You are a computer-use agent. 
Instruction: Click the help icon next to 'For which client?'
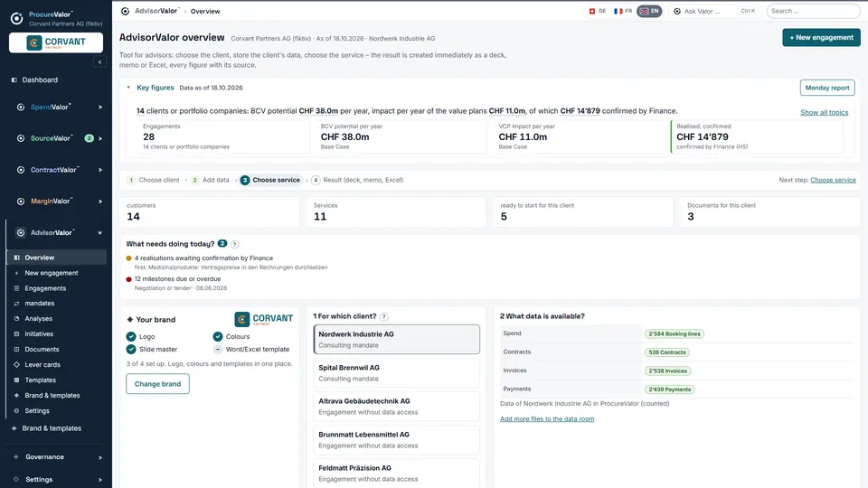383,316
